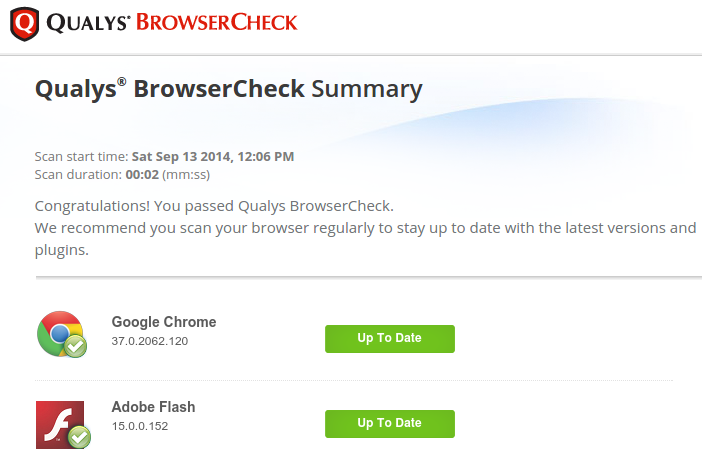Click the red BROWSERCHECK header text
This screenshot has height=468, width=702.
(x=217, y=21)
